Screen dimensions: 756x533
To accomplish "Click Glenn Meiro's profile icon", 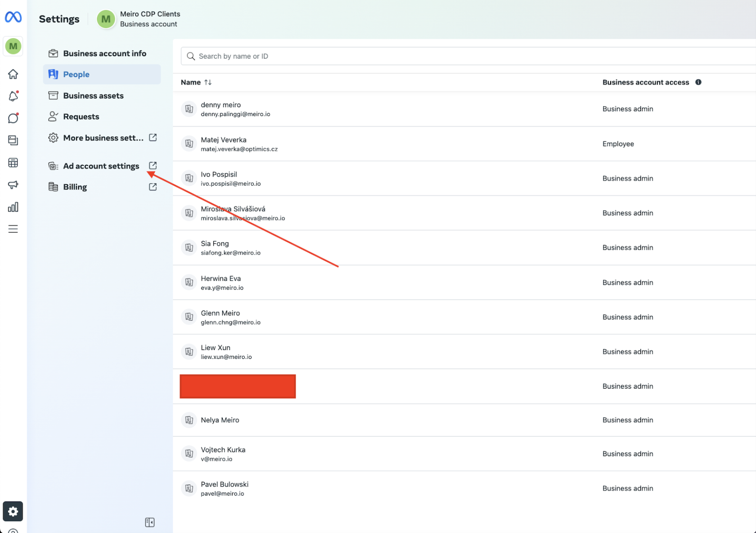I will 189,317.
